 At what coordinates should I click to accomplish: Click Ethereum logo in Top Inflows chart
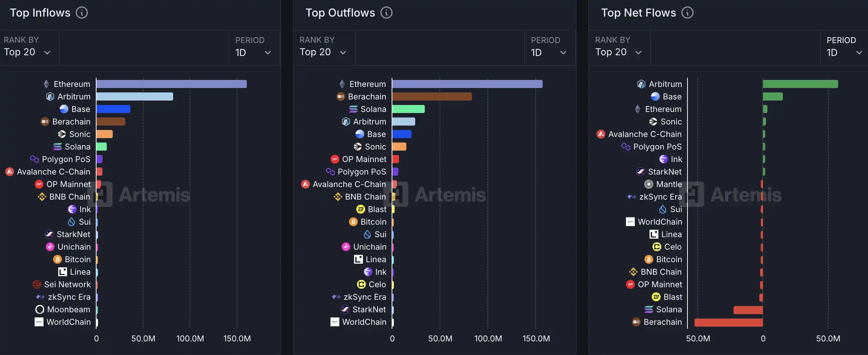pyautogui.click(x=46, y=84)
